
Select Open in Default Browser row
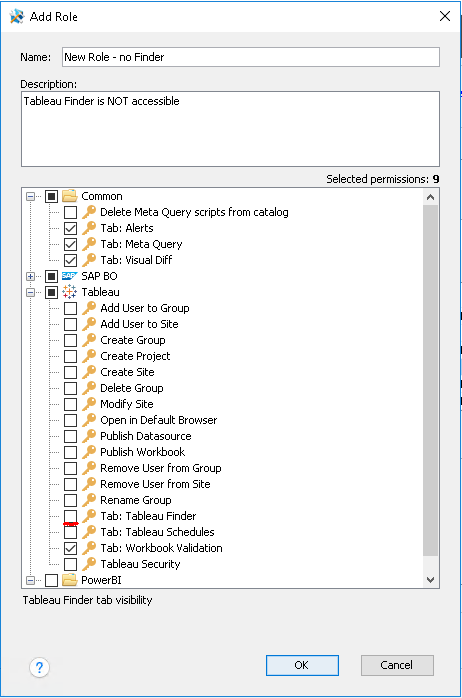(158, 420)
